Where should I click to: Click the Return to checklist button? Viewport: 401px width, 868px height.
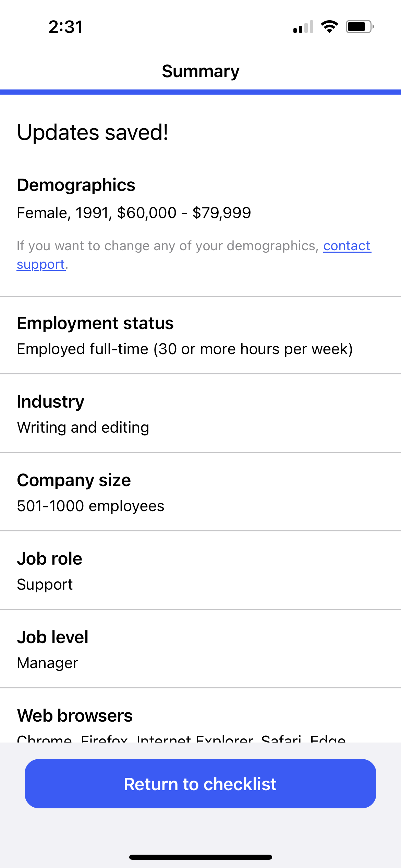coord(200,784)
